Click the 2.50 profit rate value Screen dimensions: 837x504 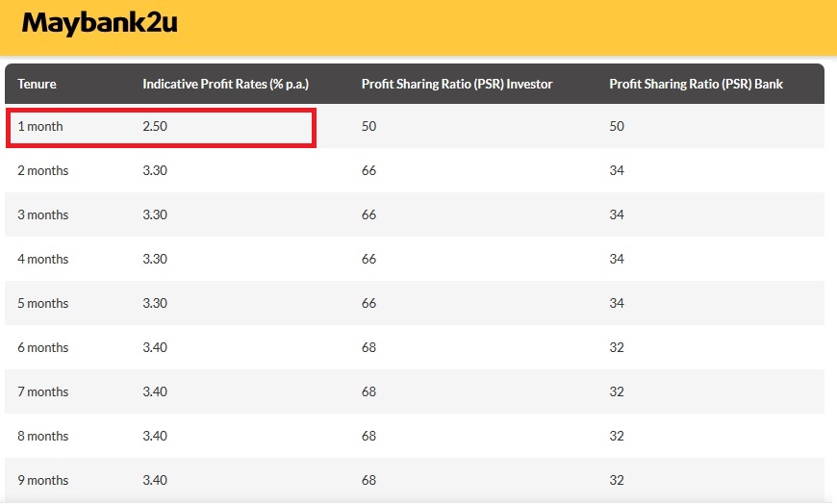pos(155,126)
